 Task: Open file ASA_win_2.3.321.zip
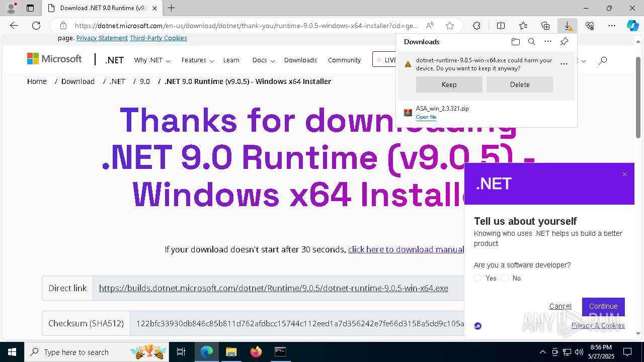[x=426, y=117]
